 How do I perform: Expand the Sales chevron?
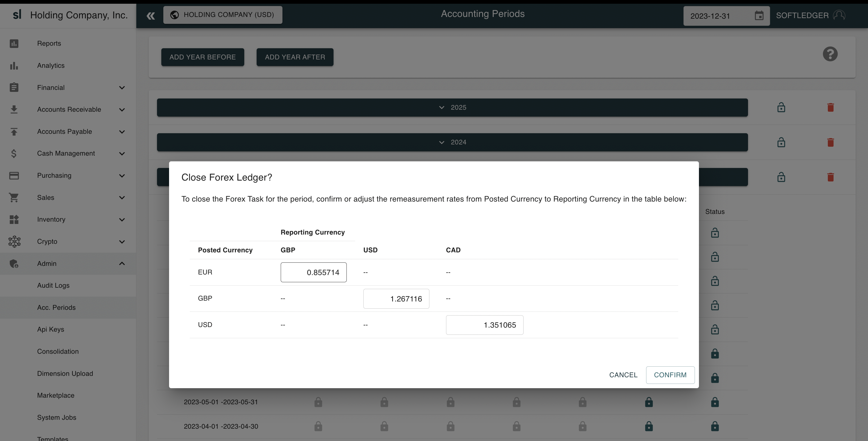point(122,198)
